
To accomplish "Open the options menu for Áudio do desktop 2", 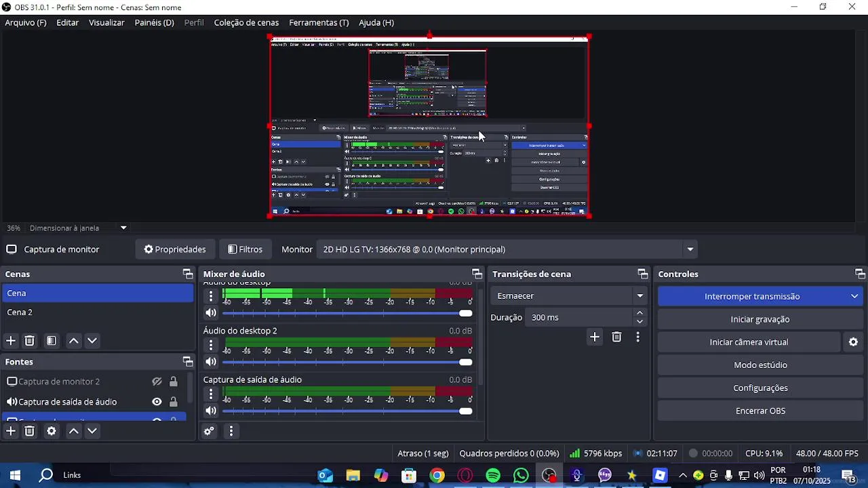I will tap(211, 345).
